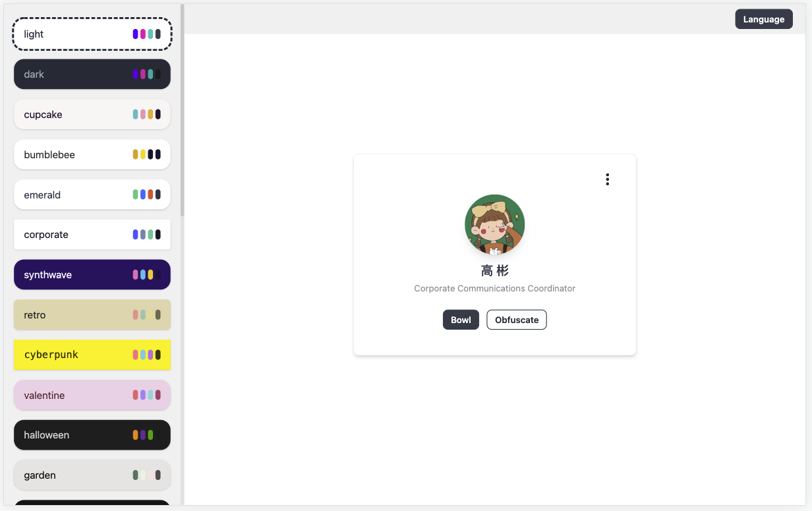
Task: Apply the cyberpunk theme
Action: click(x=92, y=355)
